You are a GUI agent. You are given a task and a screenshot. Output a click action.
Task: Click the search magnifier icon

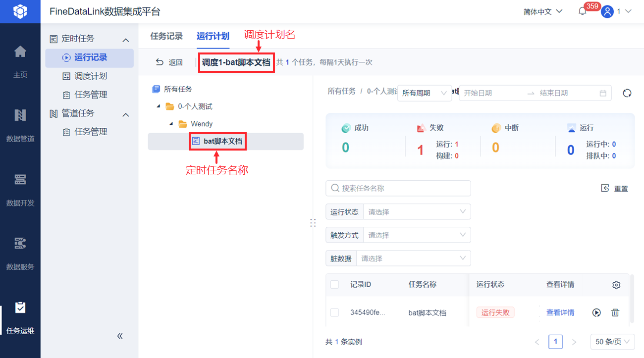click(335, 188)
